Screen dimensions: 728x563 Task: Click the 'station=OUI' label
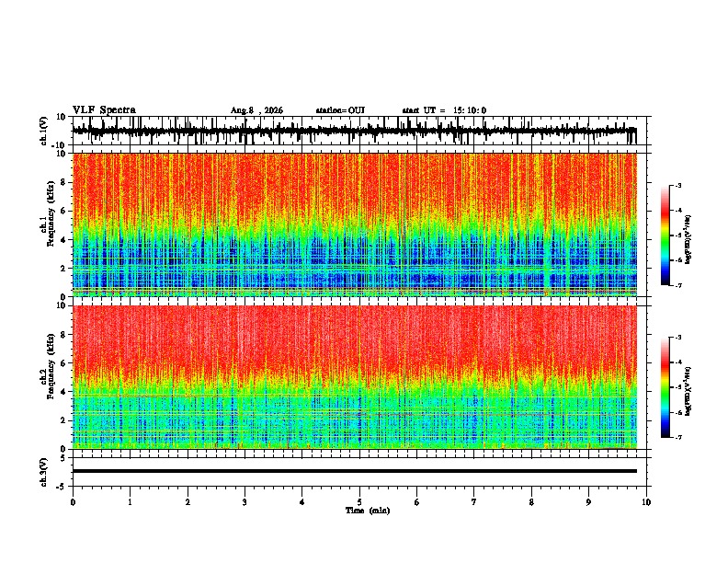pyautogui.click(x=340, y=110)
